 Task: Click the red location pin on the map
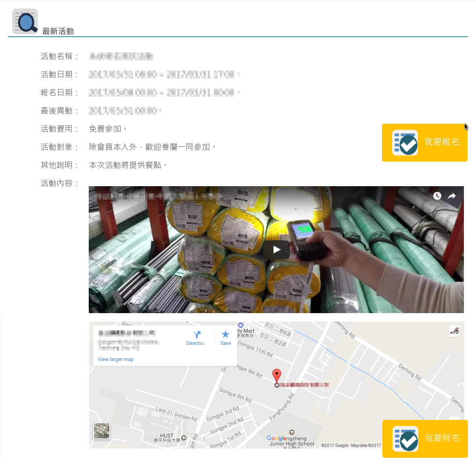tap(277, 376)
